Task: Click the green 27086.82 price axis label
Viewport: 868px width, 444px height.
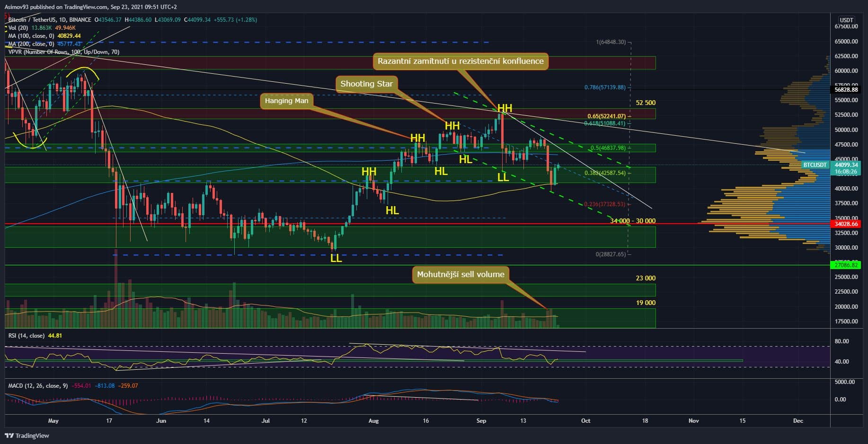Action: 847,265
